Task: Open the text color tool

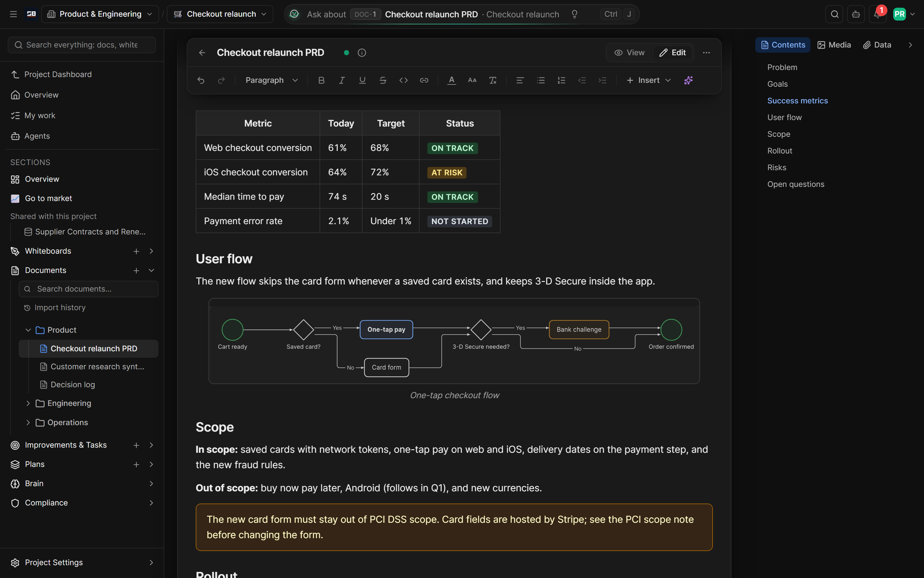Action: pyautogui.click(x=452, y=80)
